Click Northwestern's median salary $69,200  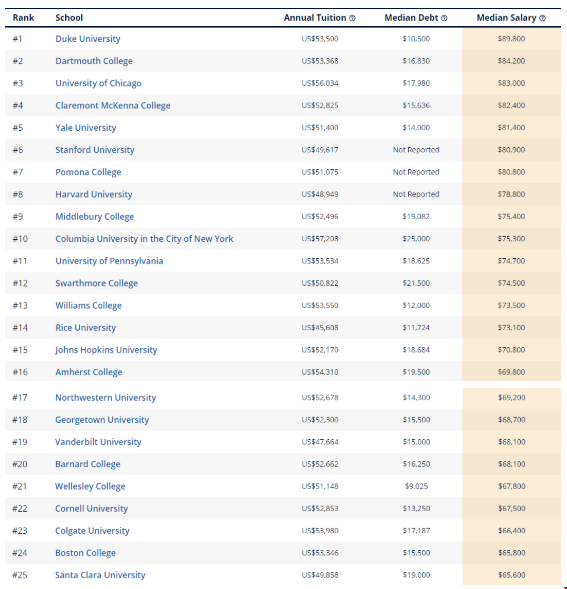[511, 397]
